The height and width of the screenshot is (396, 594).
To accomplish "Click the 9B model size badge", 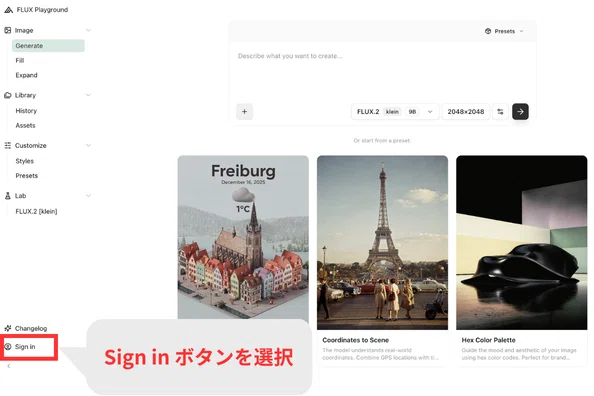I will [412, 112].
